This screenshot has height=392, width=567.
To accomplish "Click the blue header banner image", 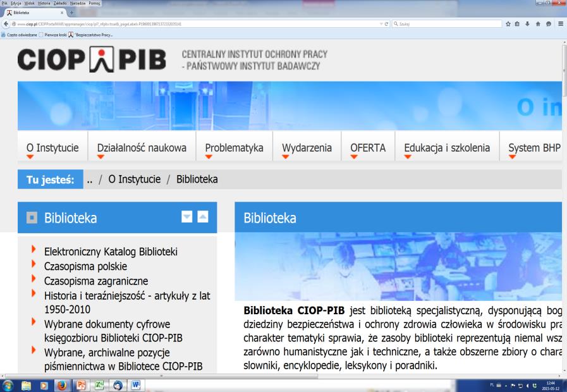I will click(290, 106).
